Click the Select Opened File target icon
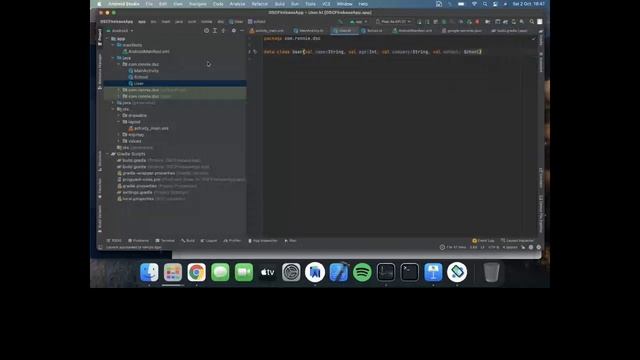Screen dimensions: 640x360 [206, 31]
